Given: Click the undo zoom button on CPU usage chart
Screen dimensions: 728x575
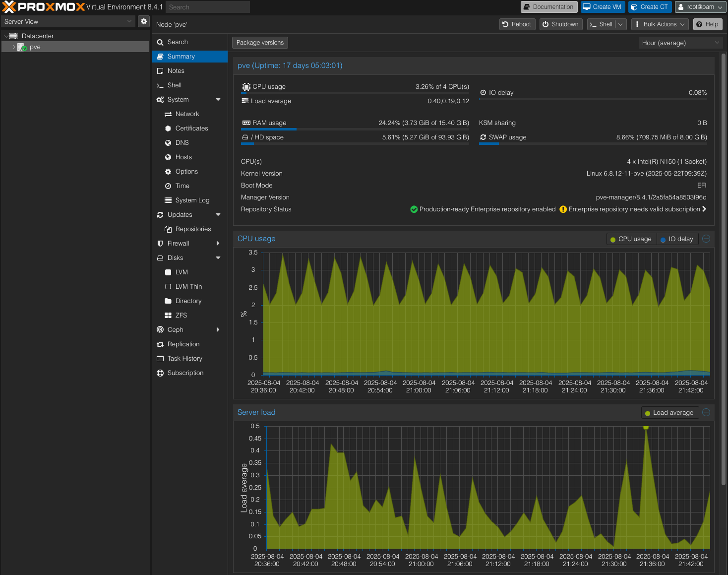Looking at the screenshot, I should (x=706, y=239).
